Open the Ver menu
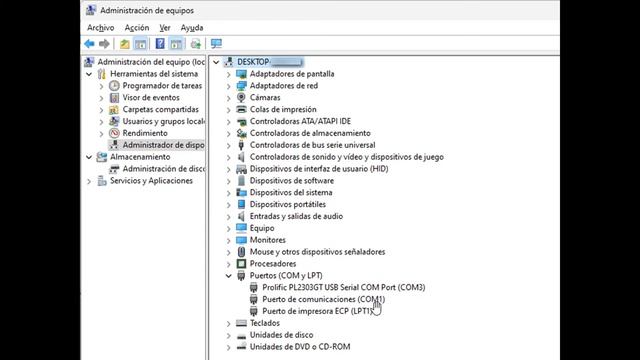Screen dimensions: 640x360 (x=164, y=28)
